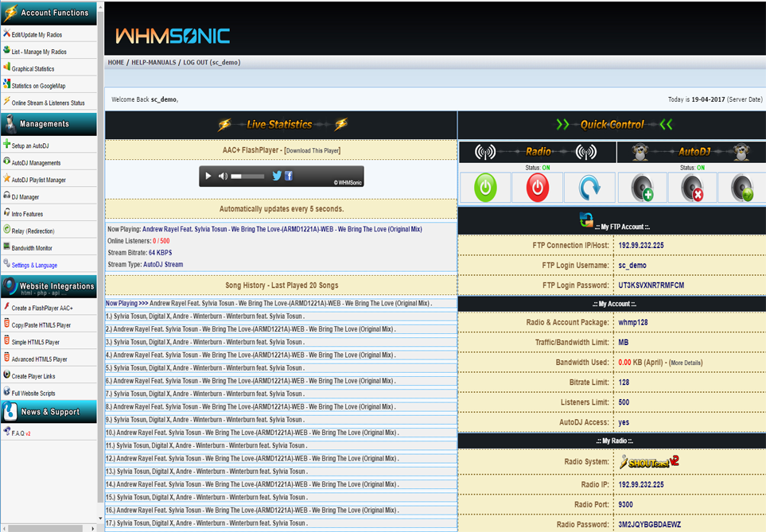Click the Stream Type value AutoDJ Stream
766x532 pixels.
point(163,264)
